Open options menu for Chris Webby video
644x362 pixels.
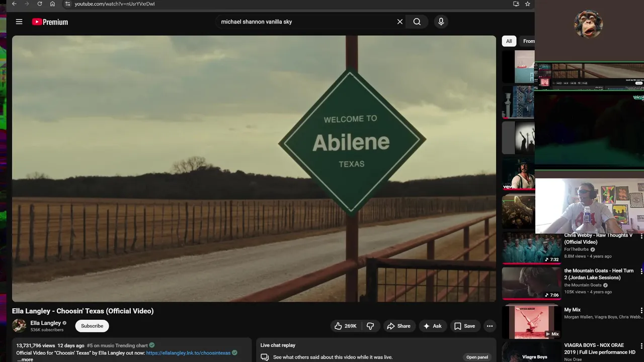[x=641, y=236]
